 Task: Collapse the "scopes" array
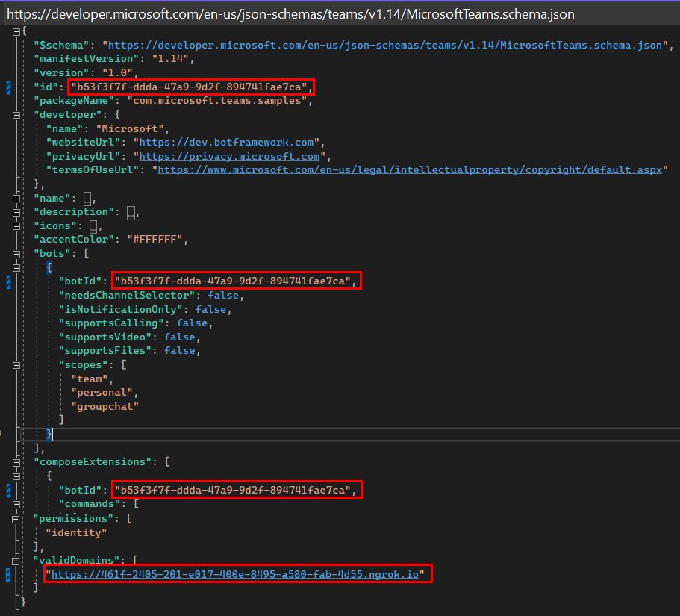point(16,365)
